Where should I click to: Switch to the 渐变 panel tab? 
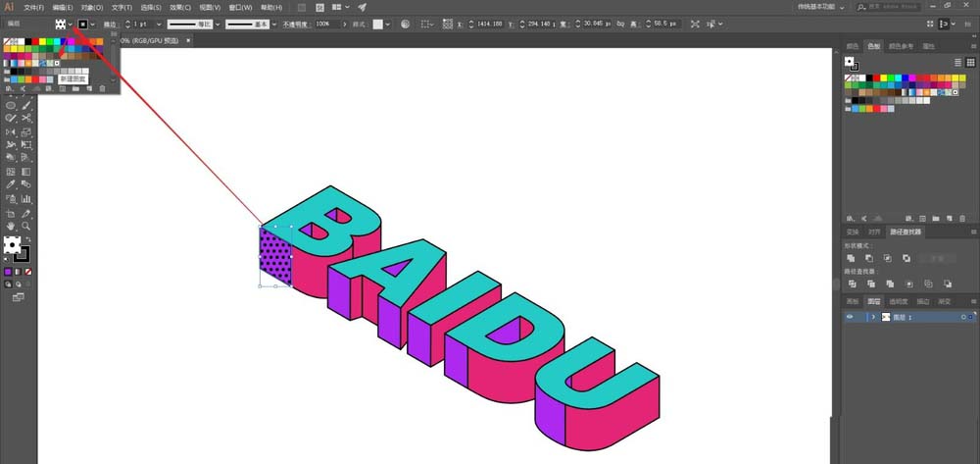click(945, 301)
